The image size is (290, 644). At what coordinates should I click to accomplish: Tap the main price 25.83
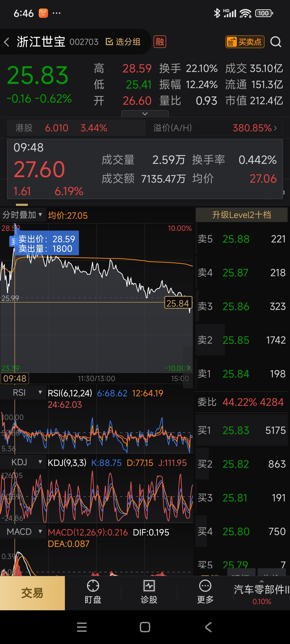pyautogui.click(x=38, y=76)
